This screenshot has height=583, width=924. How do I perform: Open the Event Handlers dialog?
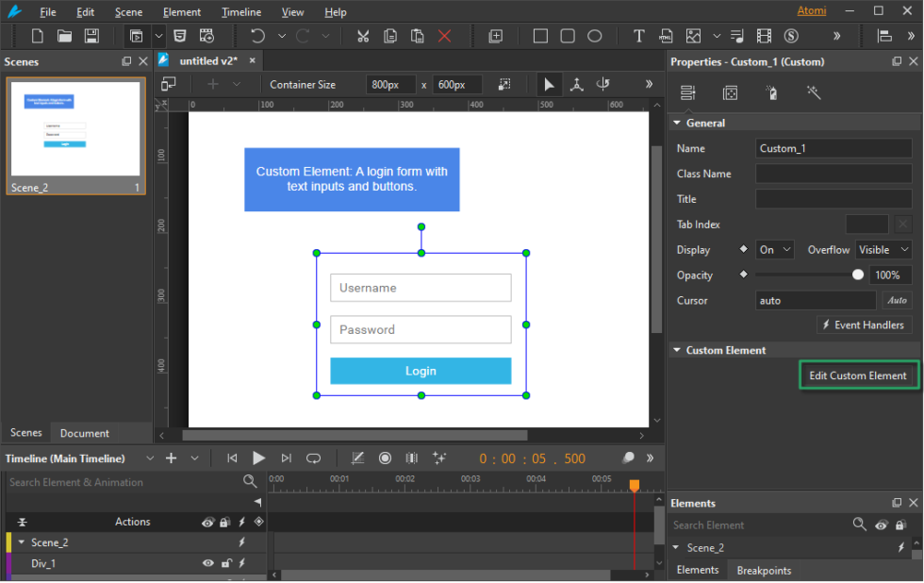[864, 325]
